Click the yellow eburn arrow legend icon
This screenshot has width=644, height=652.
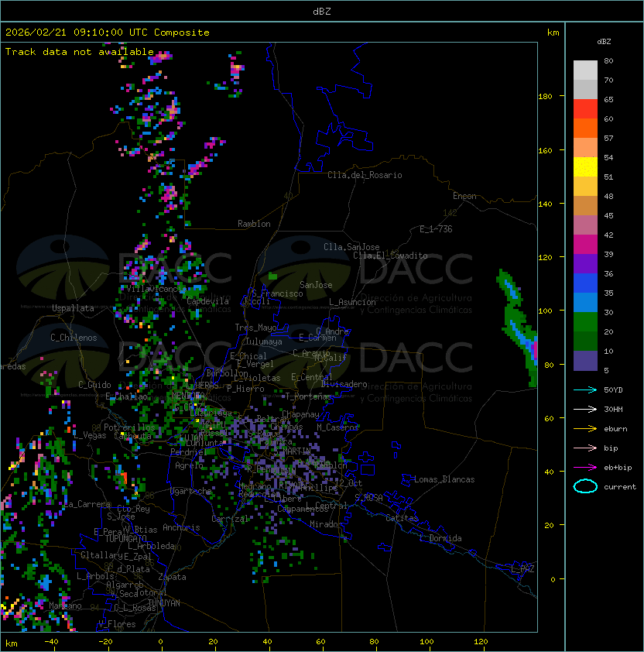(x=585, y=429)
